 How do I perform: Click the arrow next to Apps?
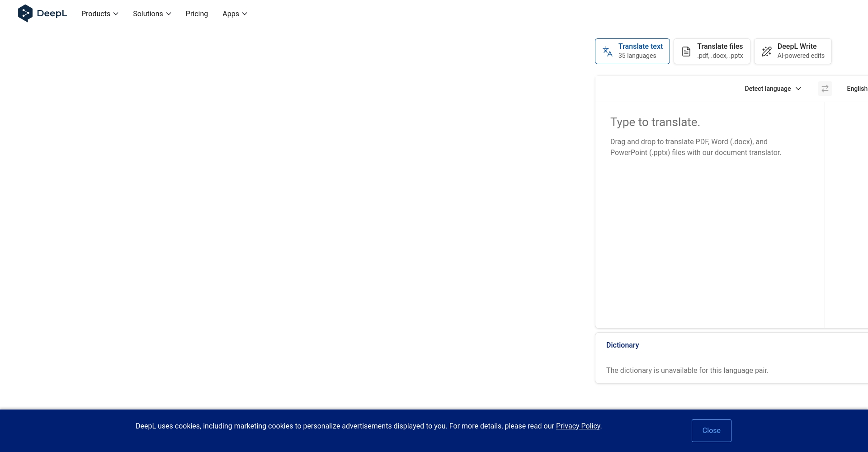[x=245, y=14]
